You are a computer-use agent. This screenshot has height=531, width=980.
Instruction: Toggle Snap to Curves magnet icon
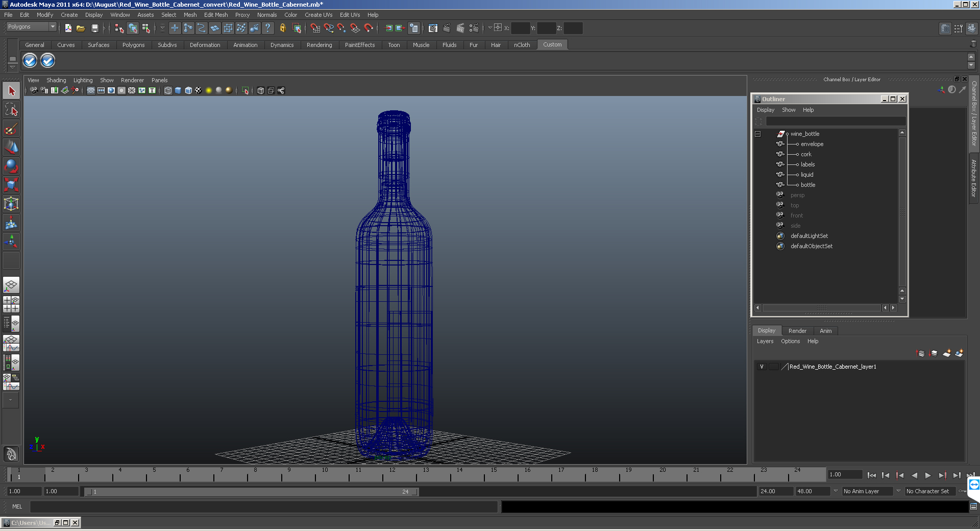pyautogui.click(x=329, y=28)
